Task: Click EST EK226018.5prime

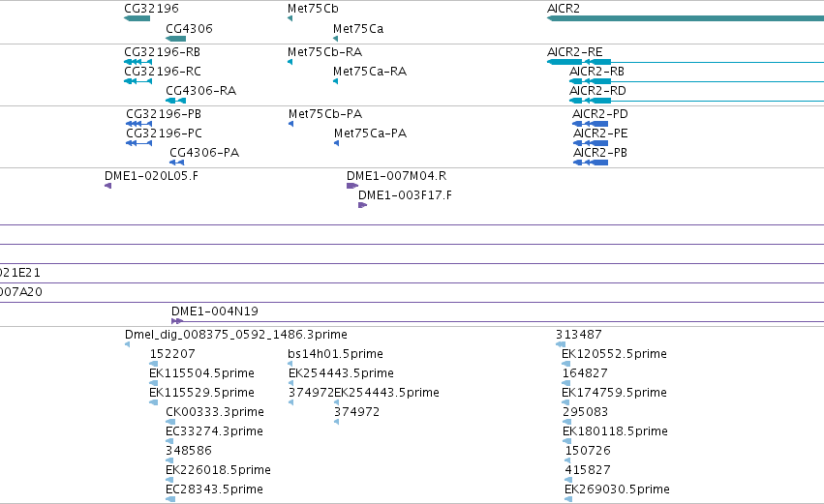Action: [x=218, y=470]
